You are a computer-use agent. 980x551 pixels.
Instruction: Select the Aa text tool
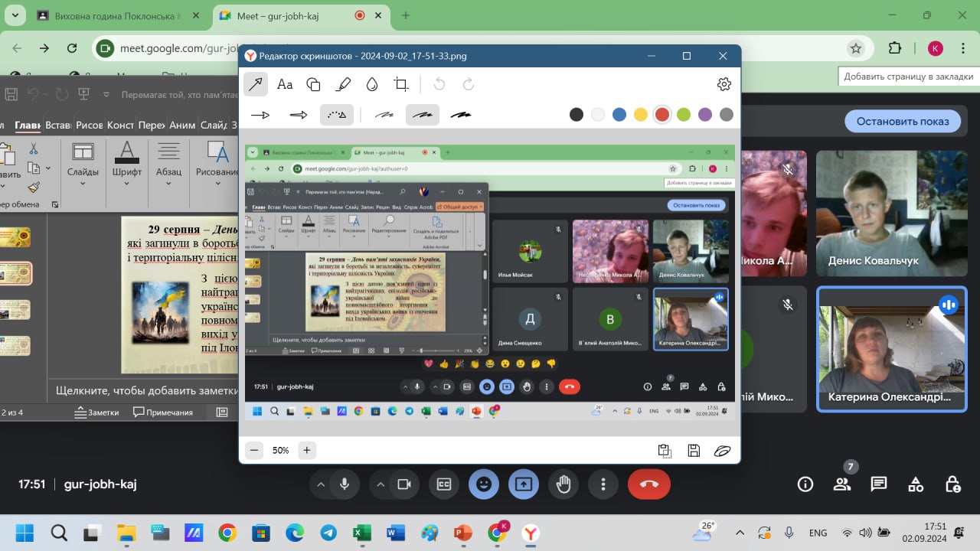pos(285,84)
